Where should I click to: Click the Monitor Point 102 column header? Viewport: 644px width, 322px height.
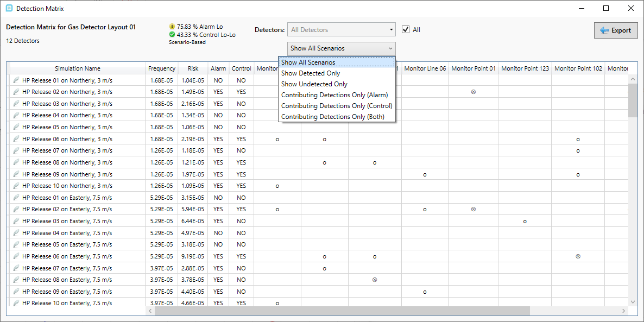[578, 68]
